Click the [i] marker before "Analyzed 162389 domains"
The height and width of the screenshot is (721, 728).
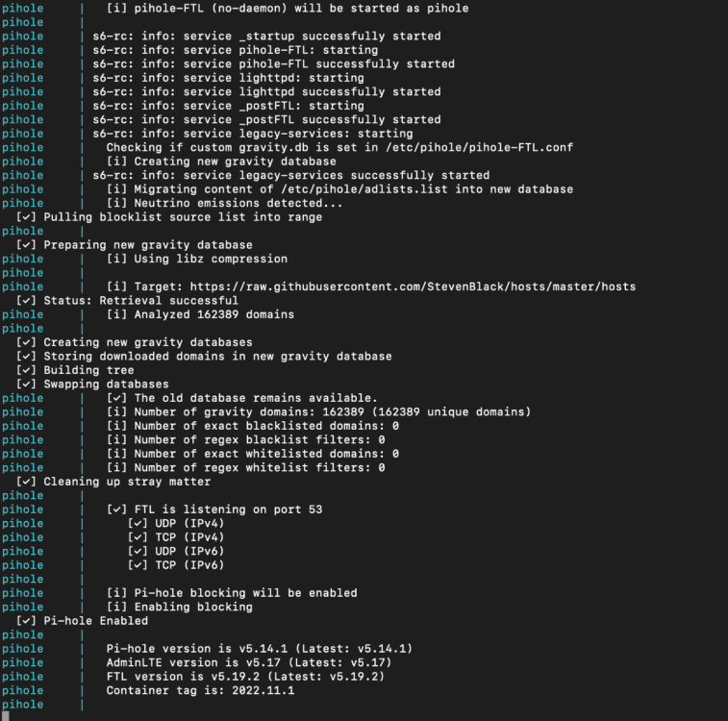tap(116, 314)
